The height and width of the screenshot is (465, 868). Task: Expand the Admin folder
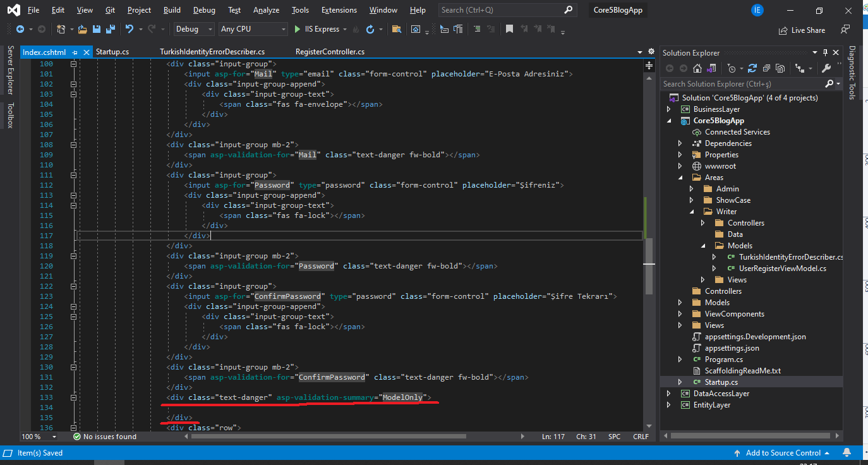click(x=692, y=189)
